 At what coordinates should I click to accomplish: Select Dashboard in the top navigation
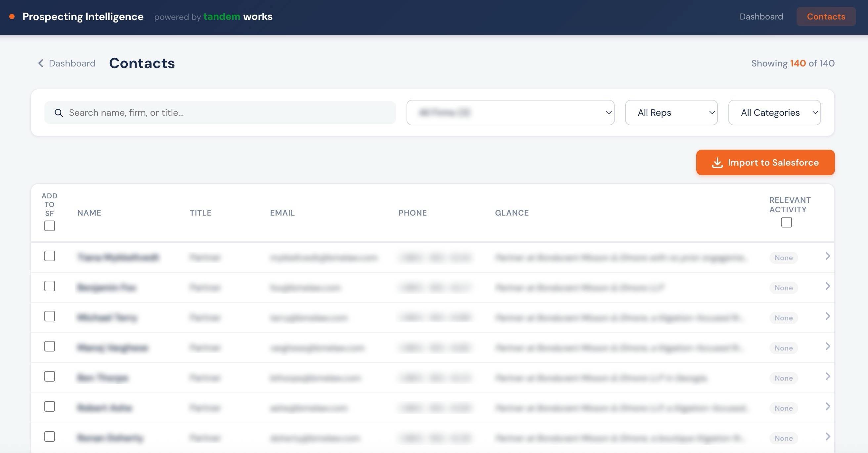761,17
